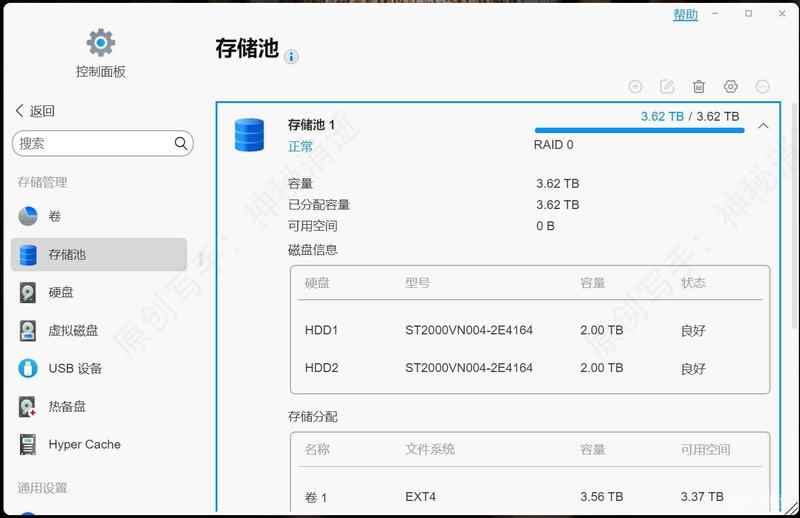Click the 搜索 search input field
This screenshot has height=518, width=800.
103,143
